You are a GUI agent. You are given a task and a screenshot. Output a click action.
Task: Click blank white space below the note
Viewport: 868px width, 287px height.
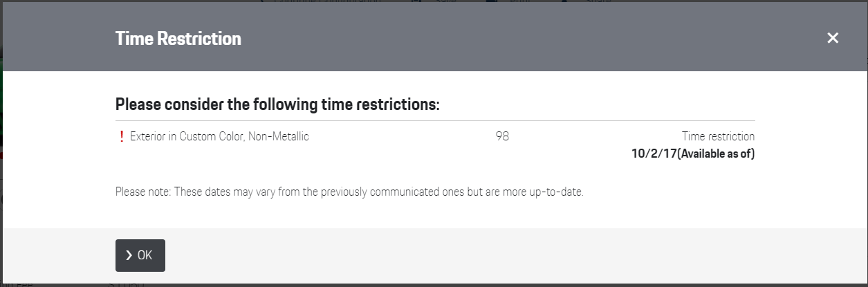tap(435, 214)
